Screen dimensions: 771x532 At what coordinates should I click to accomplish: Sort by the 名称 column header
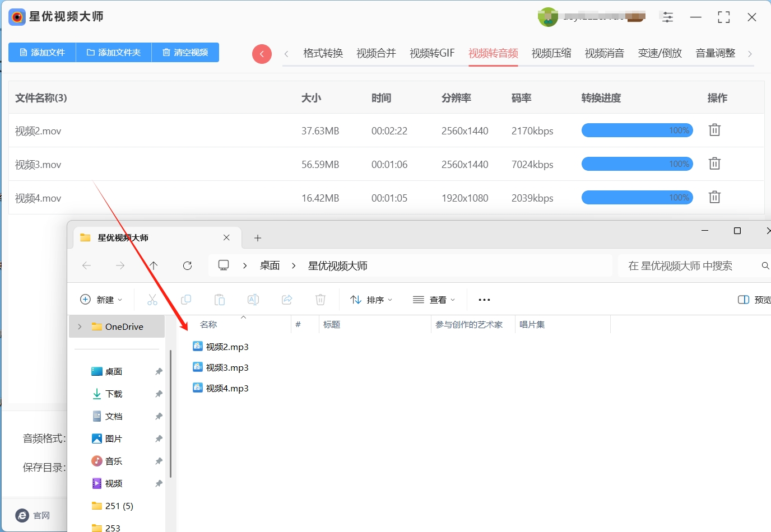[x=208, y=324]
